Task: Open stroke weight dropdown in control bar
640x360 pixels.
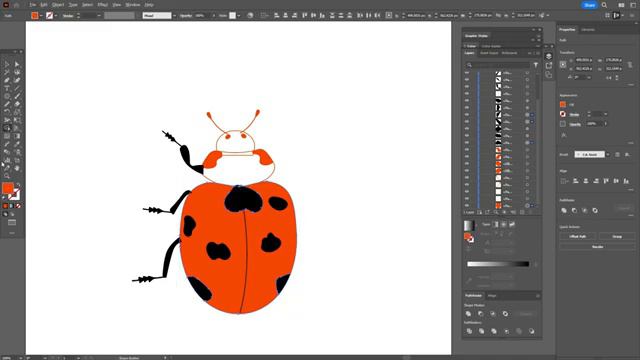Action: tap(99, 16)
